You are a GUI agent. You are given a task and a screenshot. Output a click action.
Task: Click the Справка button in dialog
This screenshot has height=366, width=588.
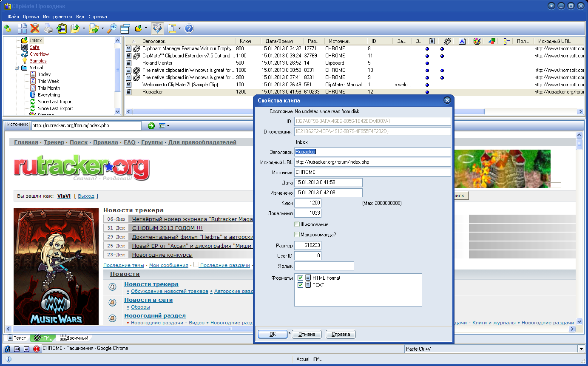pos(341,334)
